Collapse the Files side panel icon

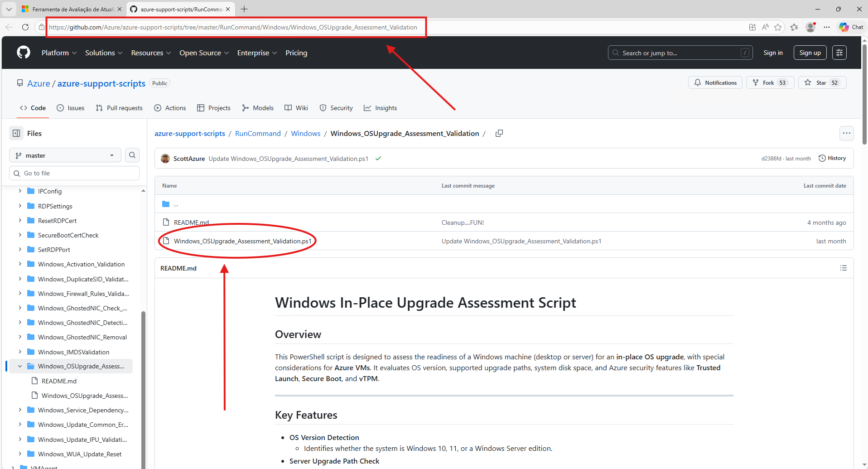tap(16, 133)
